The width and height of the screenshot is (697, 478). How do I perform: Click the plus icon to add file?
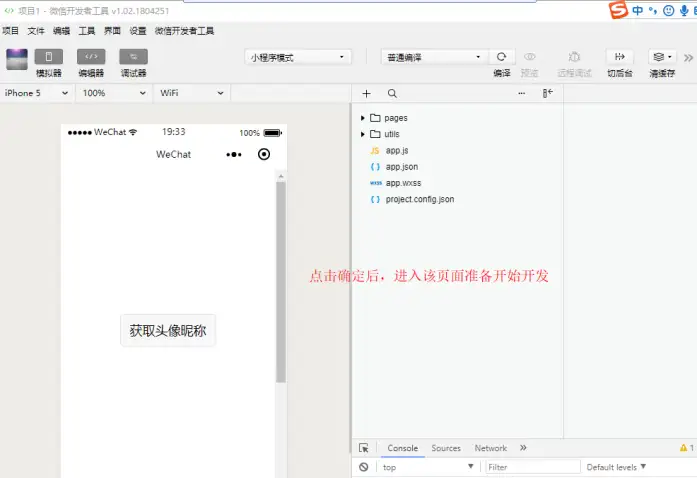[x=366, y=93]
